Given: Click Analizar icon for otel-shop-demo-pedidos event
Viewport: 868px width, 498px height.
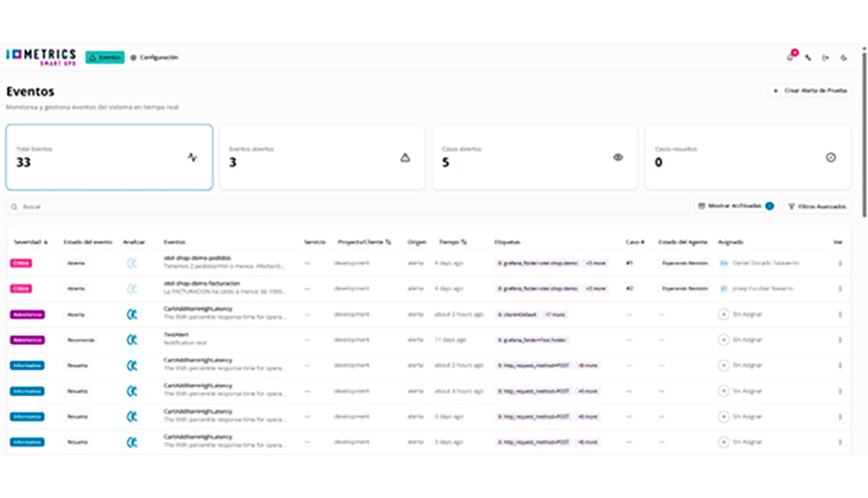Looking at the screenshot, I should tap(132, 263).
